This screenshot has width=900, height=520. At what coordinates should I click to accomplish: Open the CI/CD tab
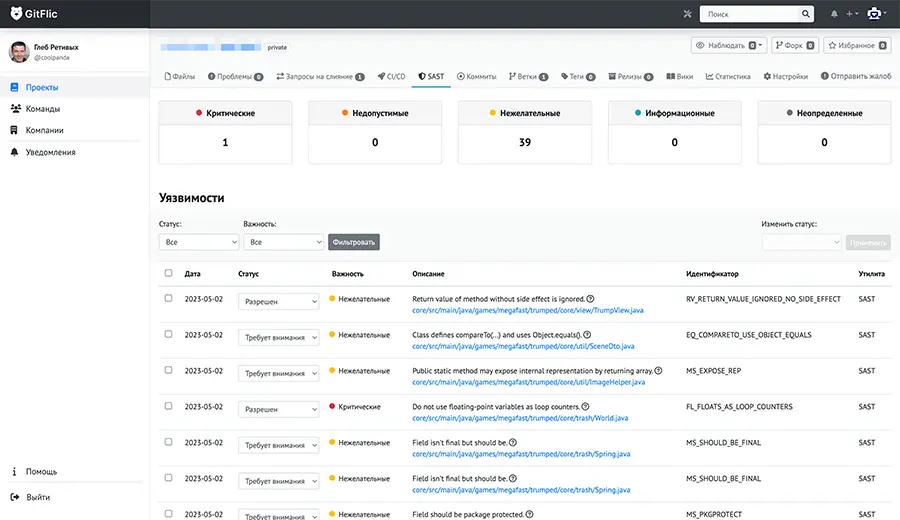click(x=391, y=76)
